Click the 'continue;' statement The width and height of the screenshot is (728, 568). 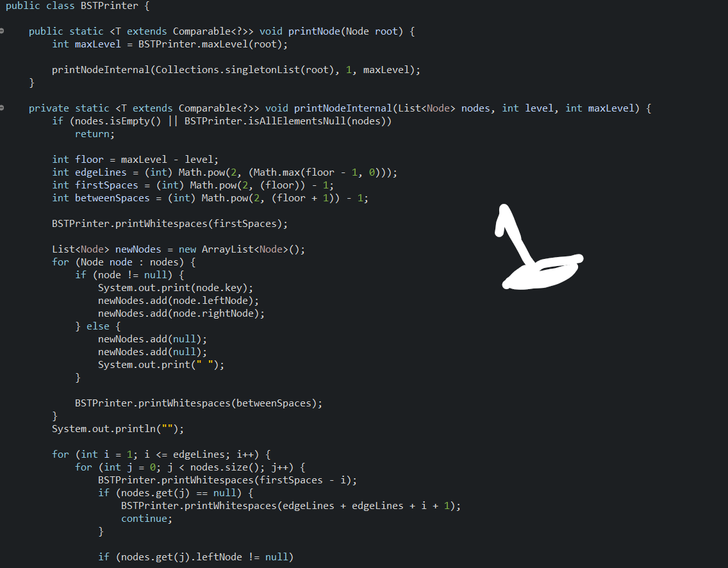coord(147,518)
